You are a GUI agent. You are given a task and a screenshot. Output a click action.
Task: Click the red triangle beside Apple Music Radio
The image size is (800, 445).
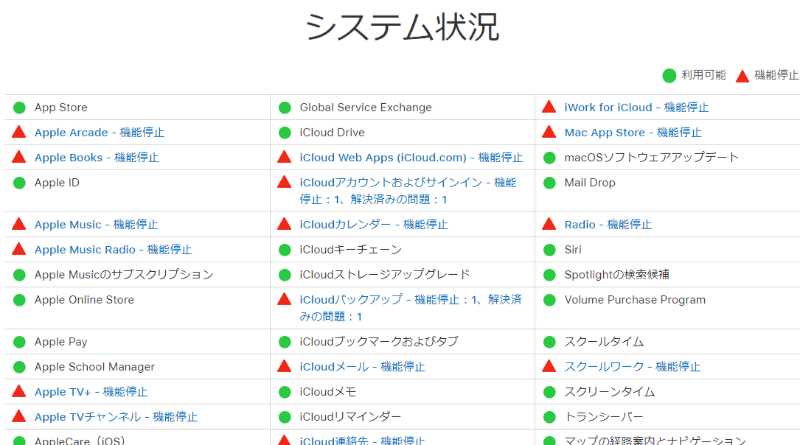(x=19, y=249)
